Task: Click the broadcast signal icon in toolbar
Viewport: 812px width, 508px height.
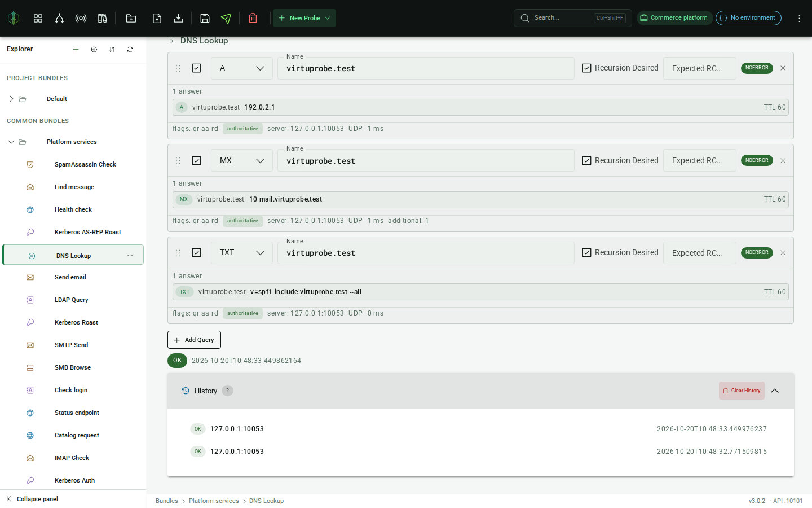Action: pos(81,18)
